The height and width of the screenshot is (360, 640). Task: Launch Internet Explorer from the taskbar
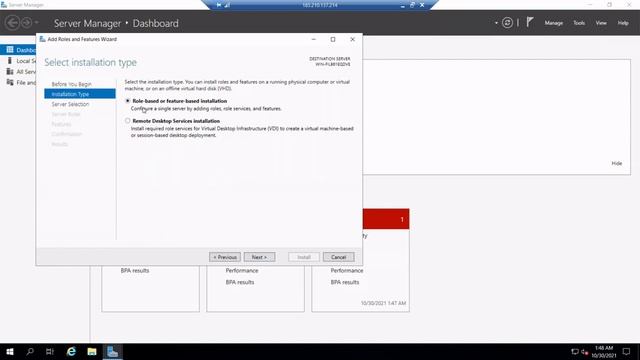[x=71, y=351]
